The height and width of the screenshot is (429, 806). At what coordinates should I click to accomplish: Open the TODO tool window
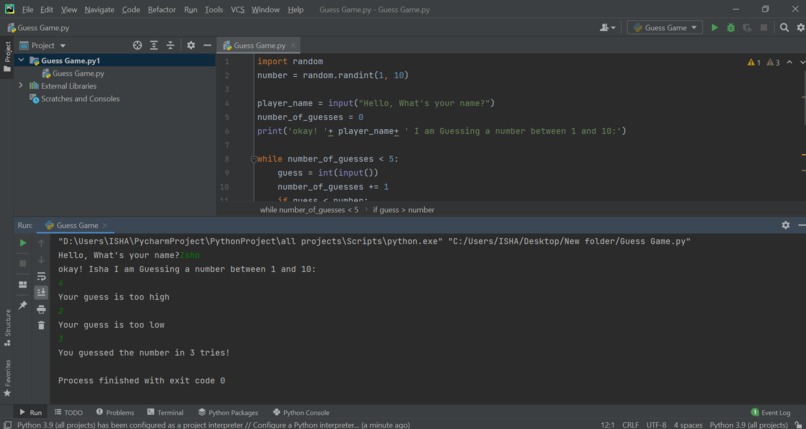[x=68, y=412]
